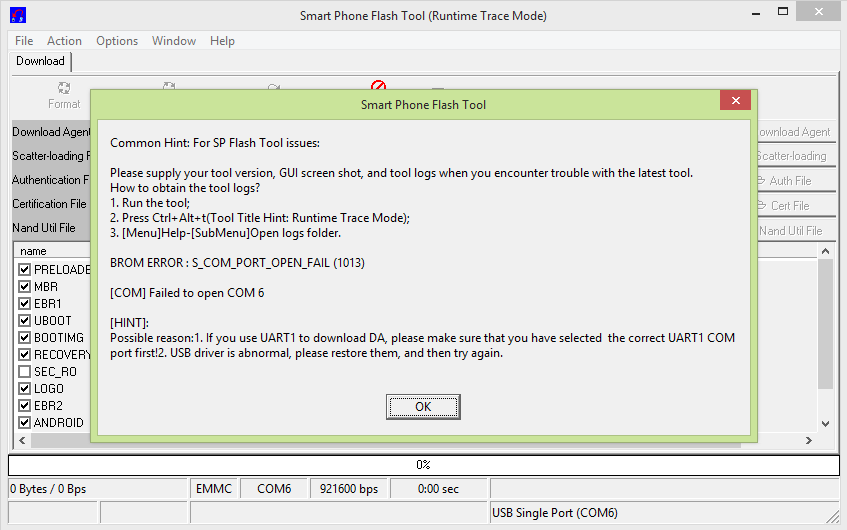This screenshot has width=847, height=530.
Task: Click the 0:00 sec status field
Action: pos(438,489)
